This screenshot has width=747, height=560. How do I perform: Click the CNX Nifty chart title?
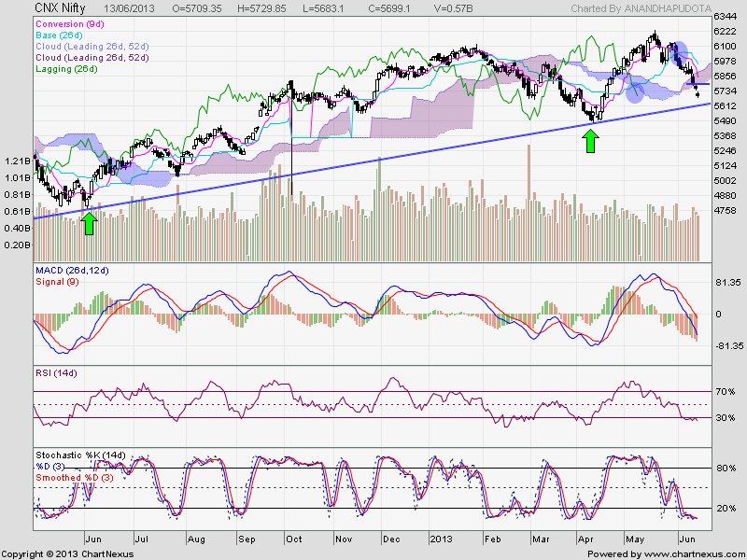click(60, 7)
